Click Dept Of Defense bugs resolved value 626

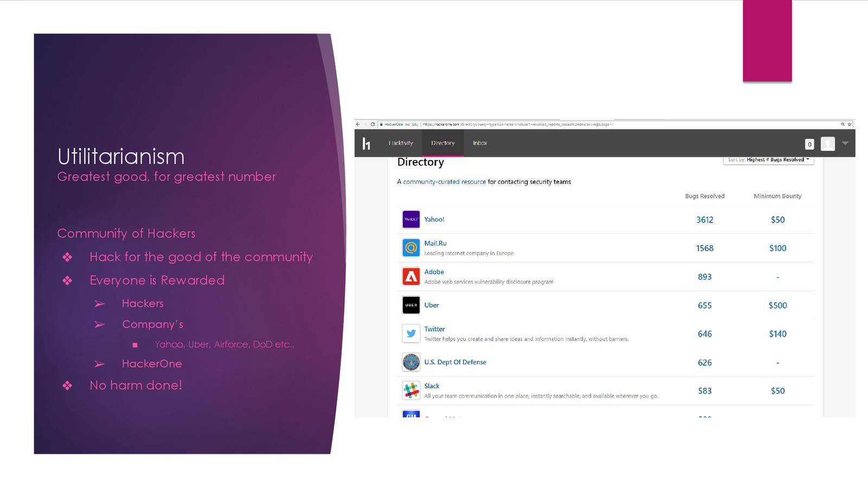[705, 363]
